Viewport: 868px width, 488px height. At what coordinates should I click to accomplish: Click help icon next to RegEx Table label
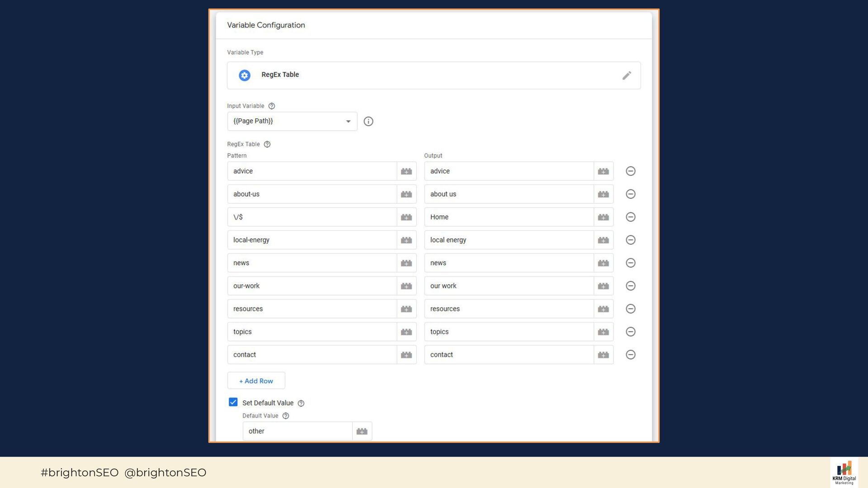coord(267,145)
